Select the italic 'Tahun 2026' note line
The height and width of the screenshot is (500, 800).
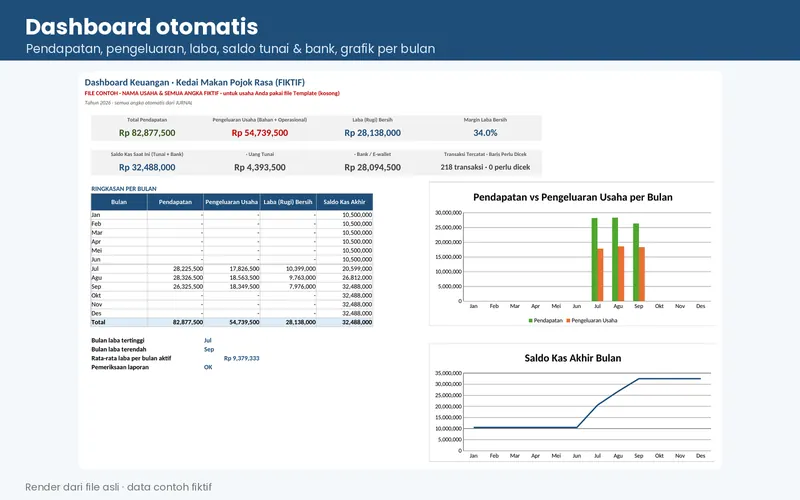[x=138, y=103]
